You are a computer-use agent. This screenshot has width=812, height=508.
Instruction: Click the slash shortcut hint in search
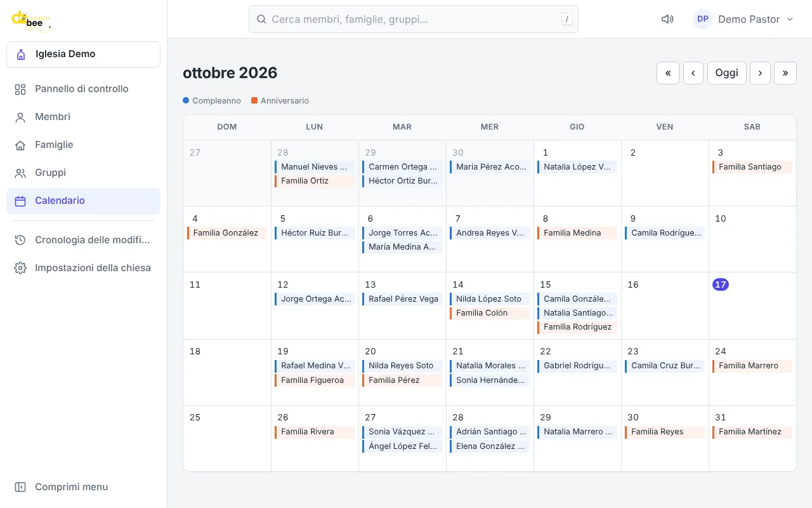click(x=566, y=19)
